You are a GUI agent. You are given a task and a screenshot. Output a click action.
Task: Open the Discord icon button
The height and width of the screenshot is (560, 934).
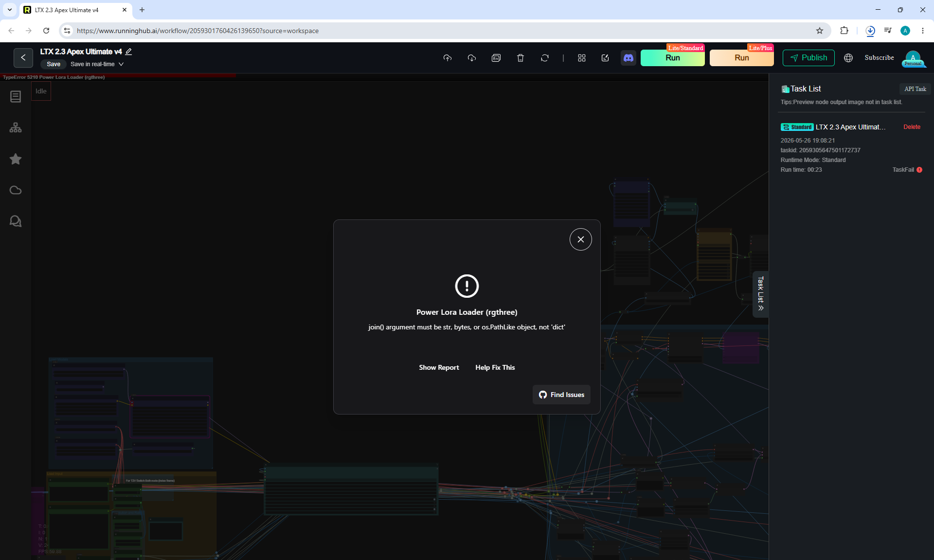(629, 58)
